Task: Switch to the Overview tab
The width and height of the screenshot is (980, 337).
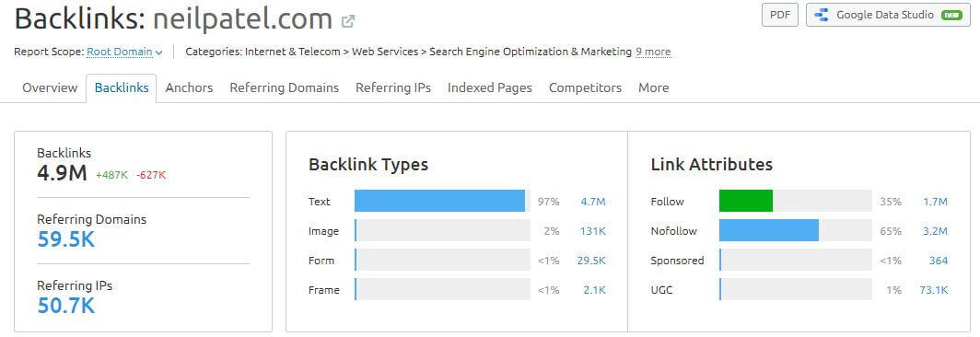Action: 50,88
